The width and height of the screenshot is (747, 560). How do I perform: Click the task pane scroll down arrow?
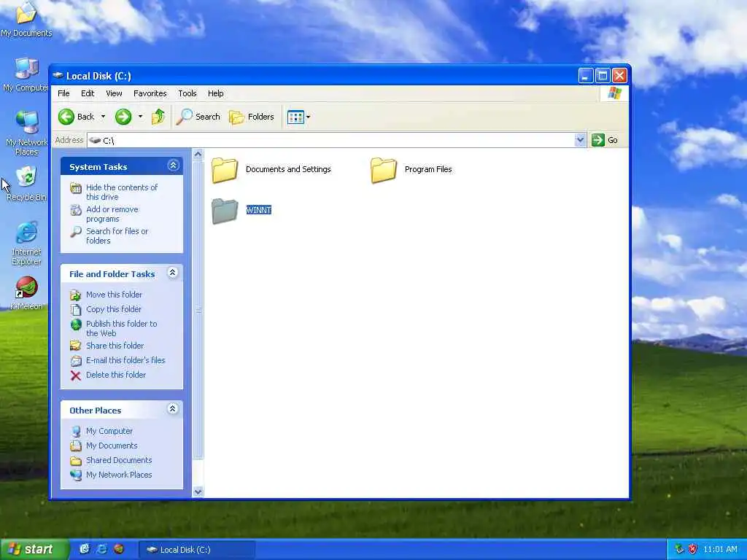click(198, 491)
